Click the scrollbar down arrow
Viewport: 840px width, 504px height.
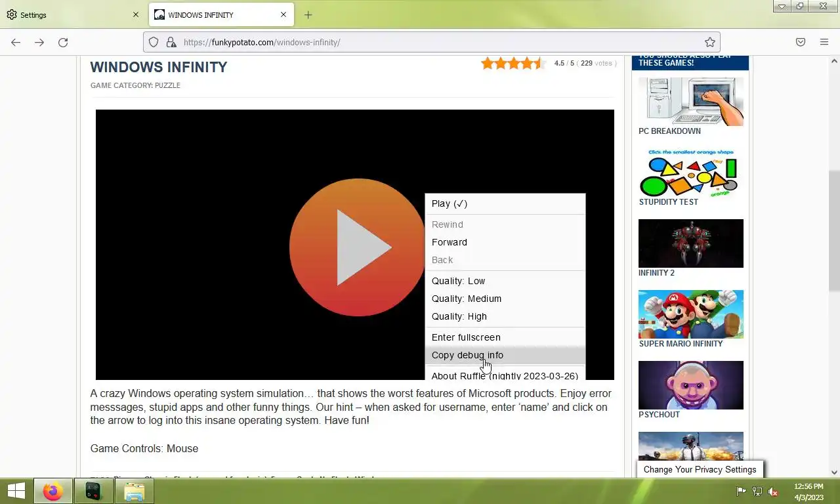pos(834,472)
